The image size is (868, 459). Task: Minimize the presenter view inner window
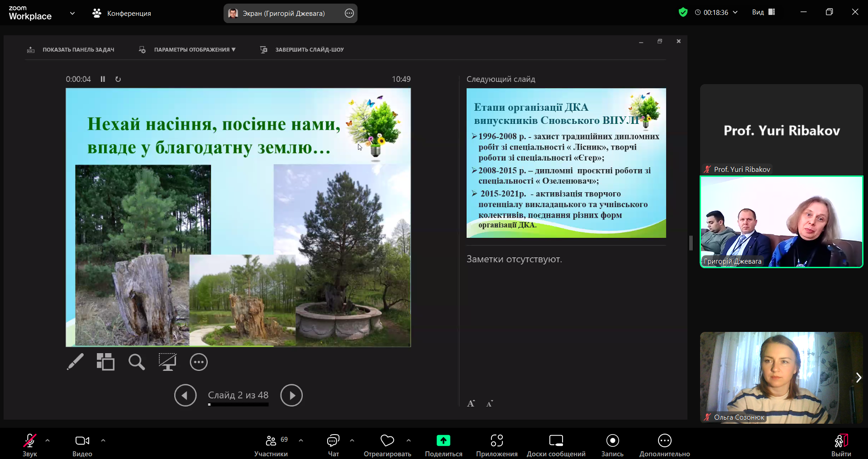pyautogui.click(x=641, y=42)
